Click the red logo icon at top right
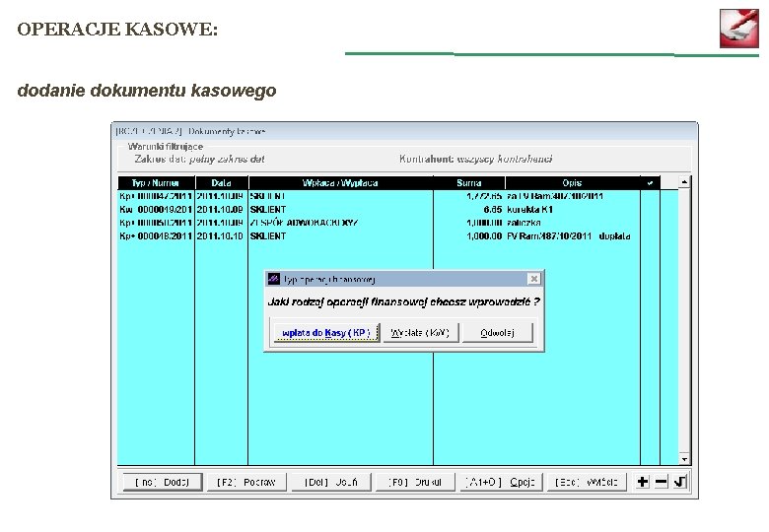This screenshot has height=532, width=769. click(x=739, y=29)
